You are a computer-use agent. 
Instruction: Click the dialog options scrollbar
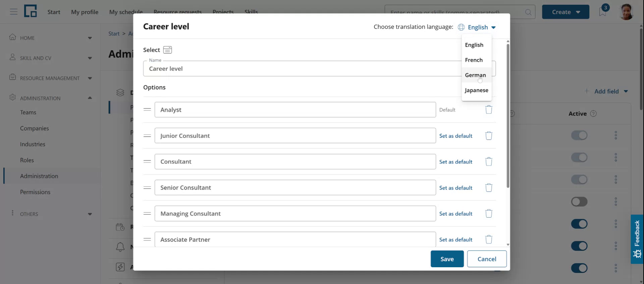pyautogui.click(x=508, y=116)
